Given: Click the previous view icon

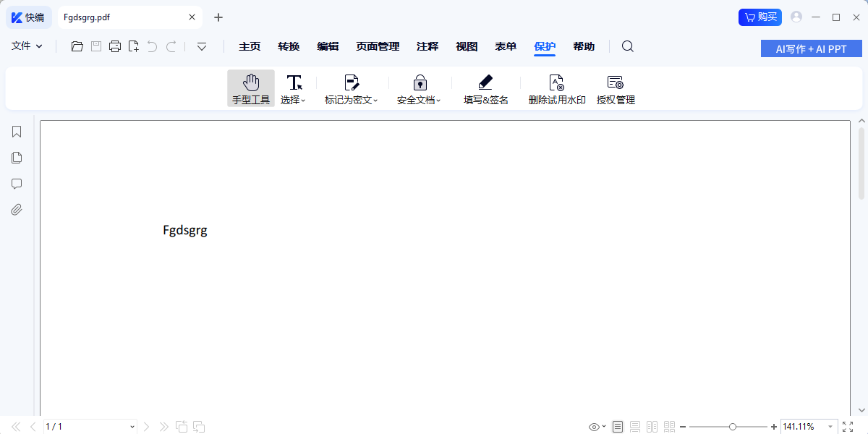Looking at the screenshot, I should 182,427.
